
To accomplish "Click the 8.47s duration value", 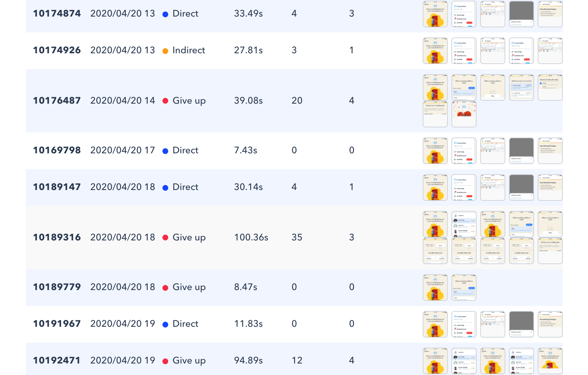I will pos(245,287).
